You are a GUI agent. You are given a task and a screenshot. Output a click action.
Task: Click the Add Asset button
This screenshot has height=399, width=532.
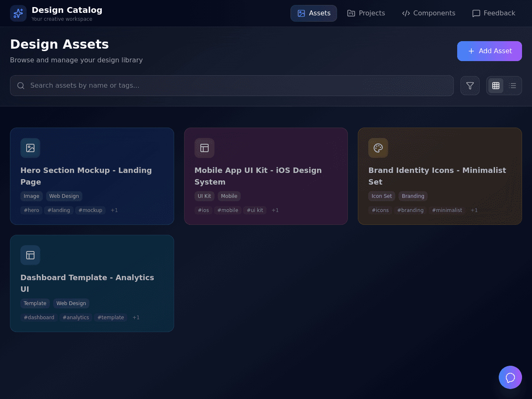click(x=490, y=51)
